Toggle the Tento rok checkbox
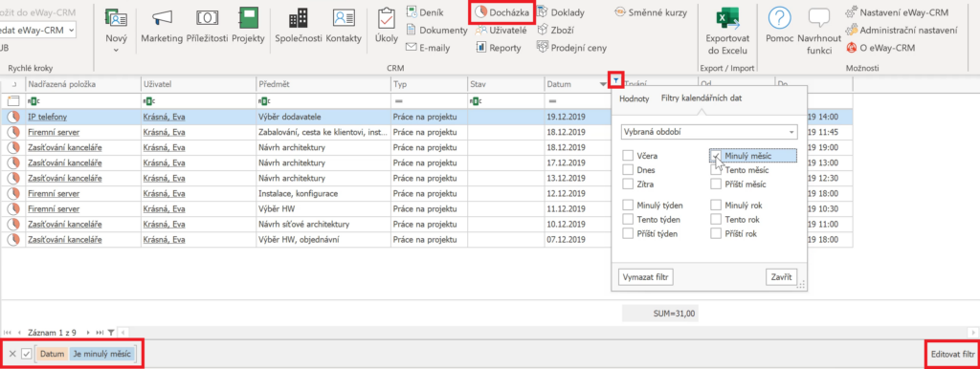 [x=716, y=219]
